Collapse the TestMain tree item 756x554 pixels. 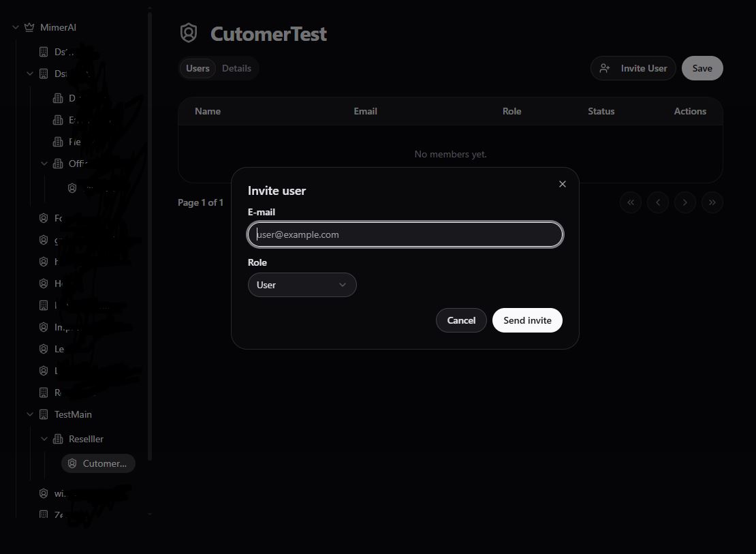29,414
